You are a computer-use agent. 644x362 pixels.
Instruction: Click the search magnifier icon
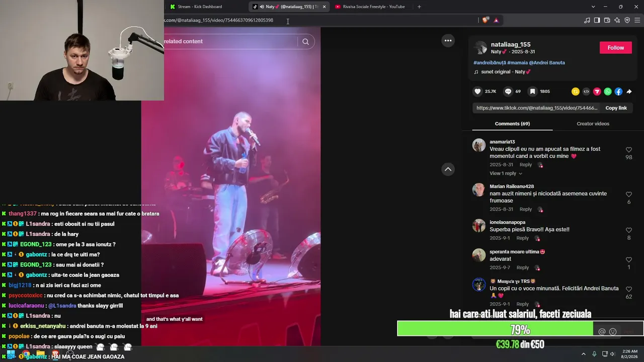(305, 42)
